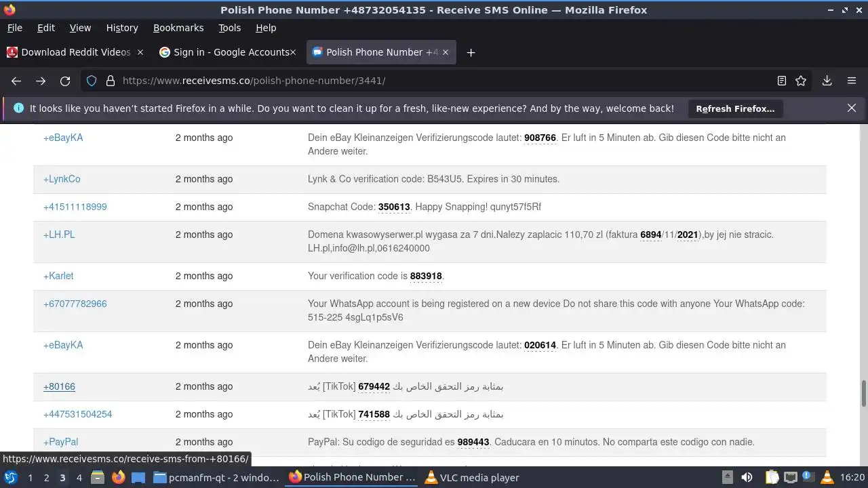Switch to virtual desktop 2

[x=46, y=477]
